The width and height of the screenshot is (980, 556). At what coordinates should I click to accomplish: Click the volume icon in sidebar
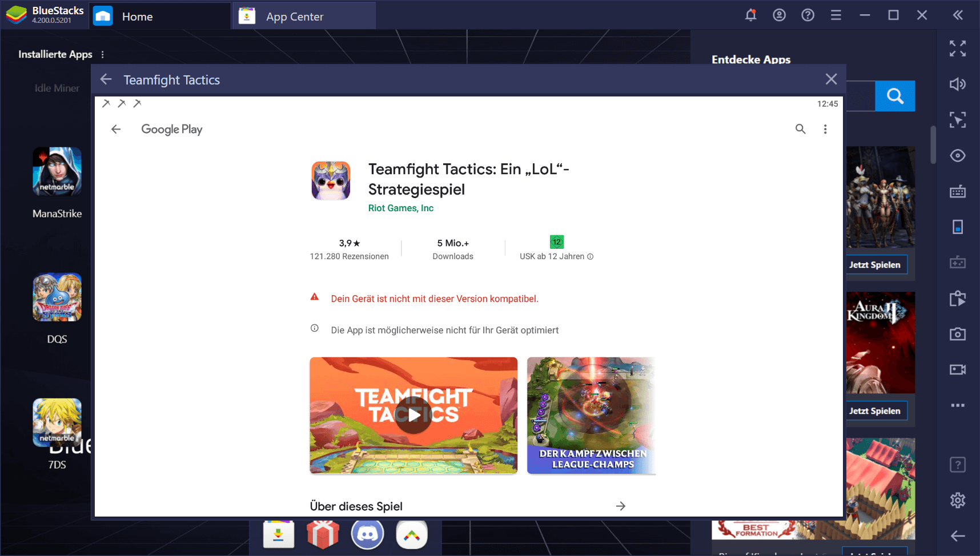(x=958, y=84)
